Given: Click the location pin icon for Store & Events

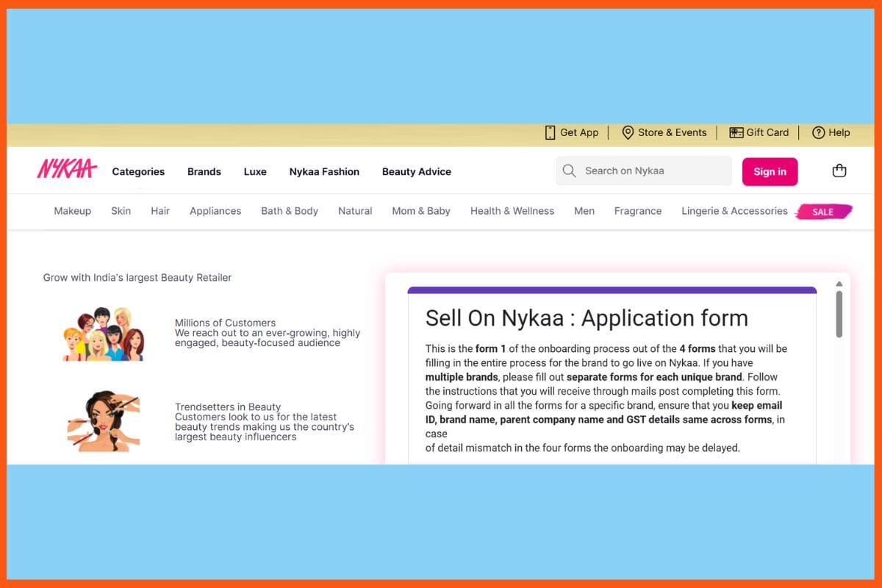Looking at the screenshot, I should click(x=628, y=132).
